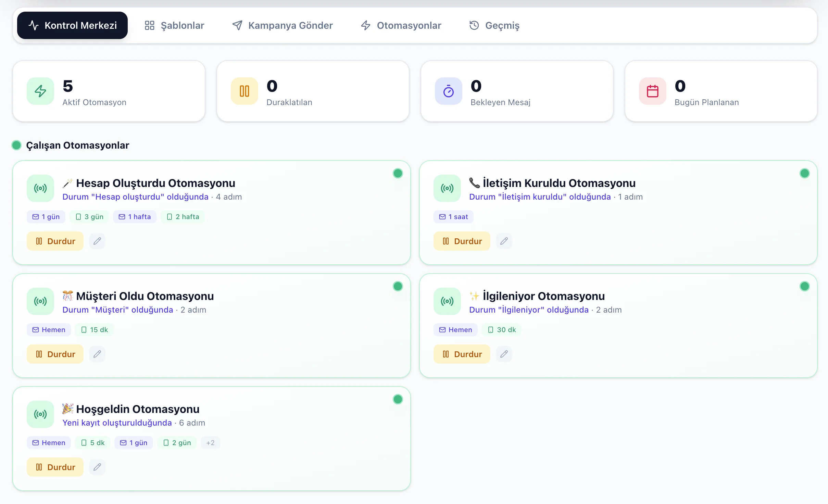This screenshot has width=828, height=504.
Task: Click broadcast icon on Hoşgeldin Otomasyonu card
Action: tap(40, 414)
